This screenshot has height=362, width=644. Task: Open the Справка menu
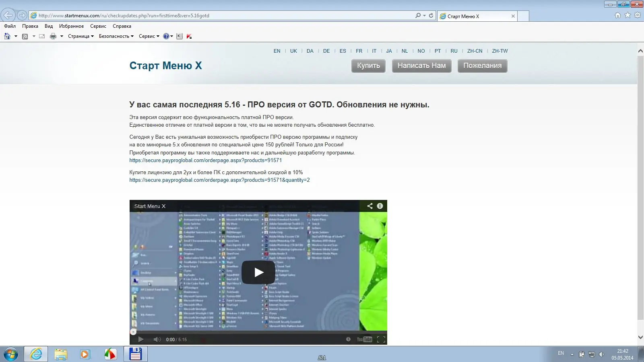(122, 26)
